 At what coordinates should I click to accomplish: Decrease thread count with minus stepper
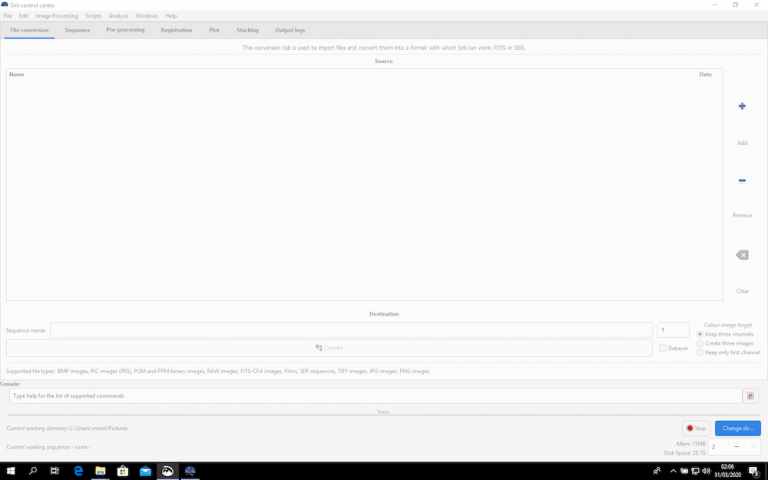coord(737,447)
